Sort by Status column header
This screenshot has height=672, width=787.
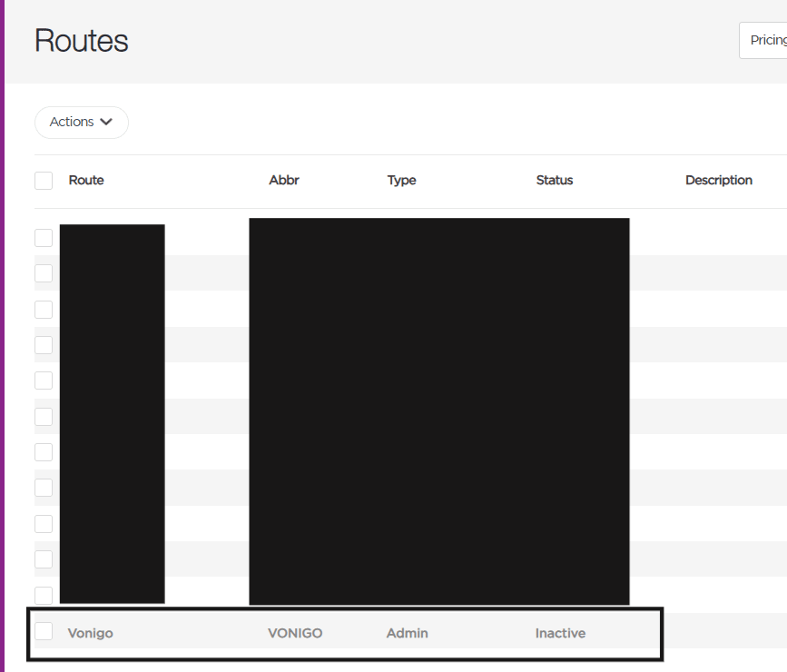555,181
